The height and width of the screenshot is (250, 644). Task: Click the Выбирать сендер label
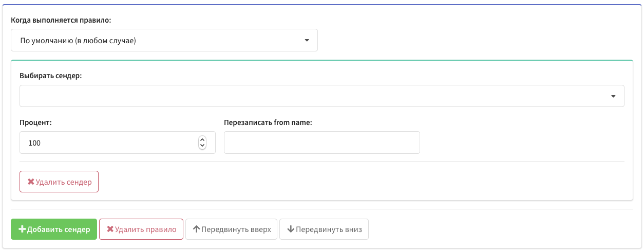coord(51,75)
